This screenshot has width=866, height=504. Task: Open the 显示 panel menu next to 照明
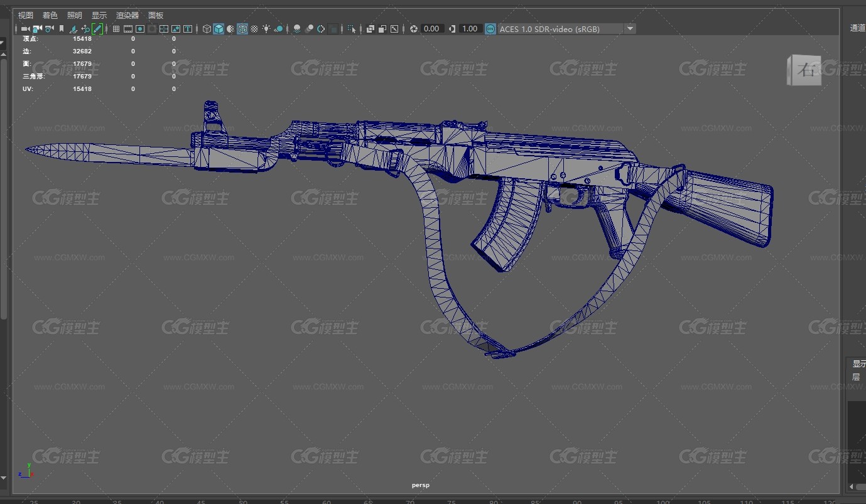tap(99, 15)
